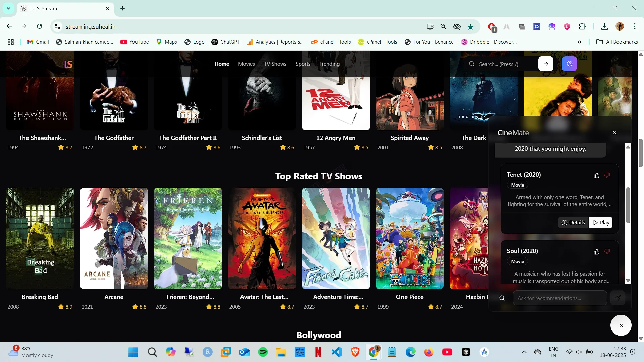This screenshot has height=362, width=644.
Task: Open Netflix from the taskbar
Action: (318, 352)
